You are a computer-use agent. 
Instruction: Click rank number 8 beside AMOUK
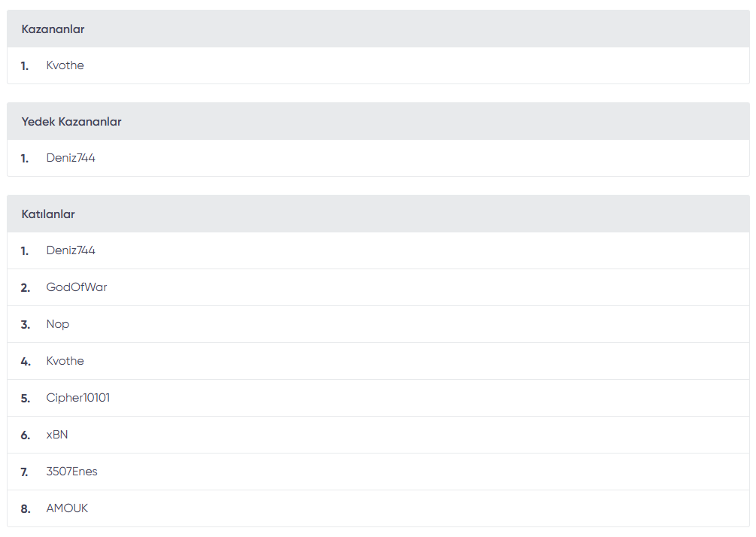[26, 509]
